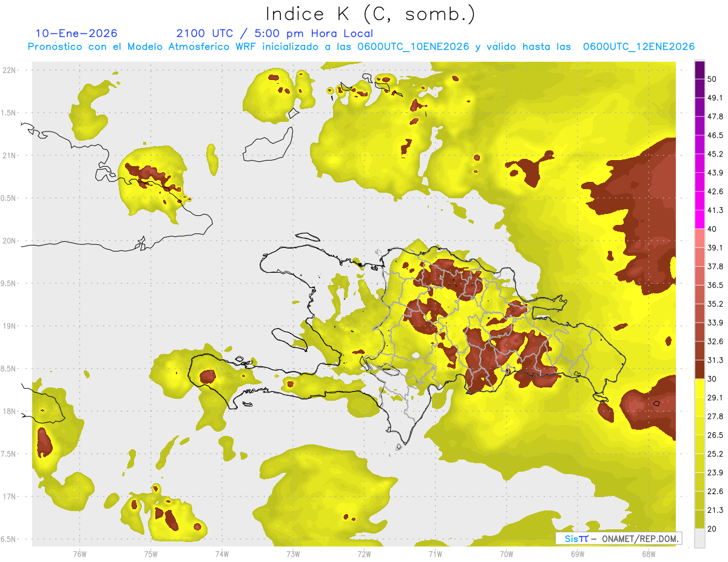
Task: Click legend value "25.2"
Action: click(x=715, y=454)
